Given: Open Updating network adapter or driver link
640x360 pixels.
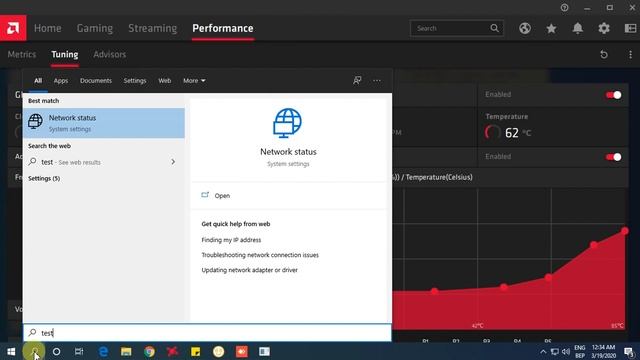Looking at the screenshot, I should (249, 270).
